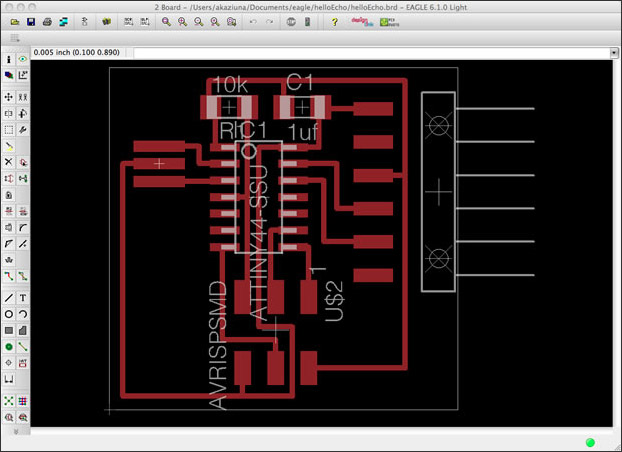Open the command history dropdown arrow
Image resolution: width=622 pixels, height=452 pixels.
(614, 52)
